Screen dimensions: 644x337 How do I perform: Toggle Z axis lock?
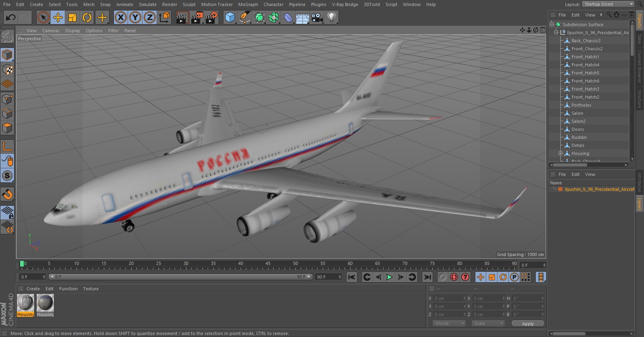click(x=150, y=17)
